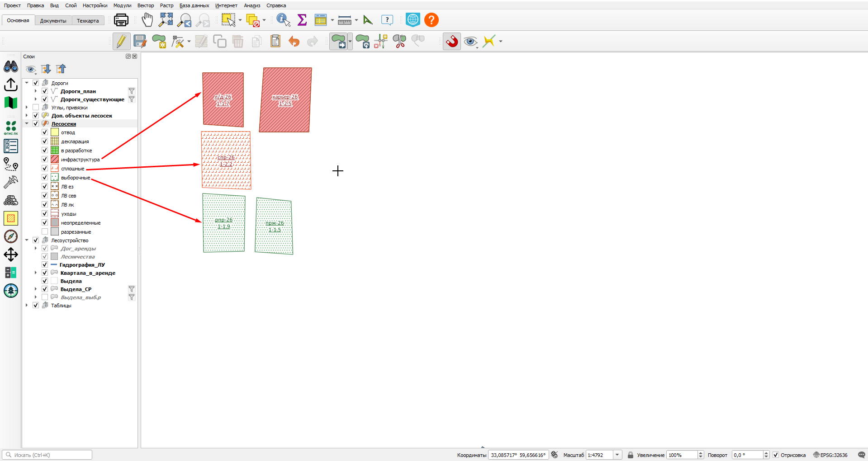Viewport: 868px width, 461px height.
Task: Open the attribute table icon
Action: coord(321,20)
